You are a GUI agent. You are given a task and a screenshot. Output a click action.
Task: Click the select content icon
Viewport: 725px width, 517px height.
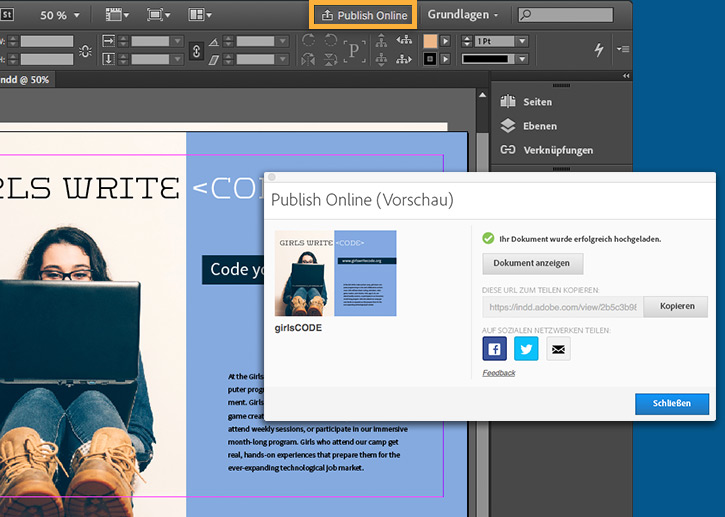pos(381,59)
